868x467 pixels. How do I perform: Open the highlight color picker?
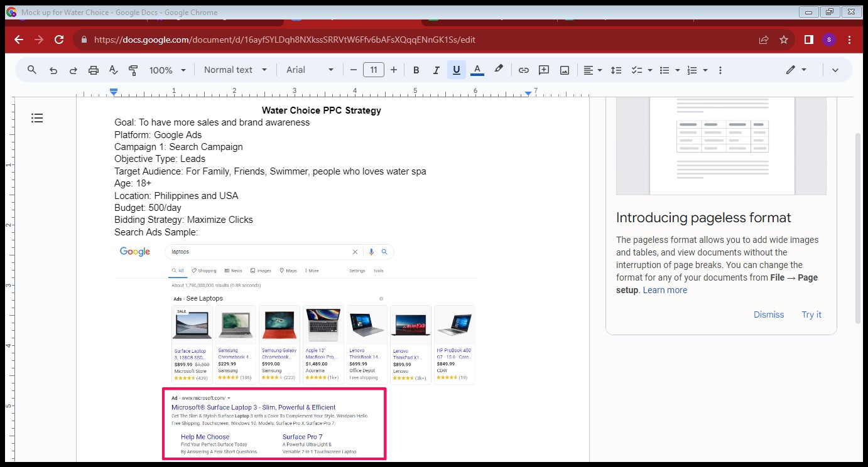tap(499, 69)
